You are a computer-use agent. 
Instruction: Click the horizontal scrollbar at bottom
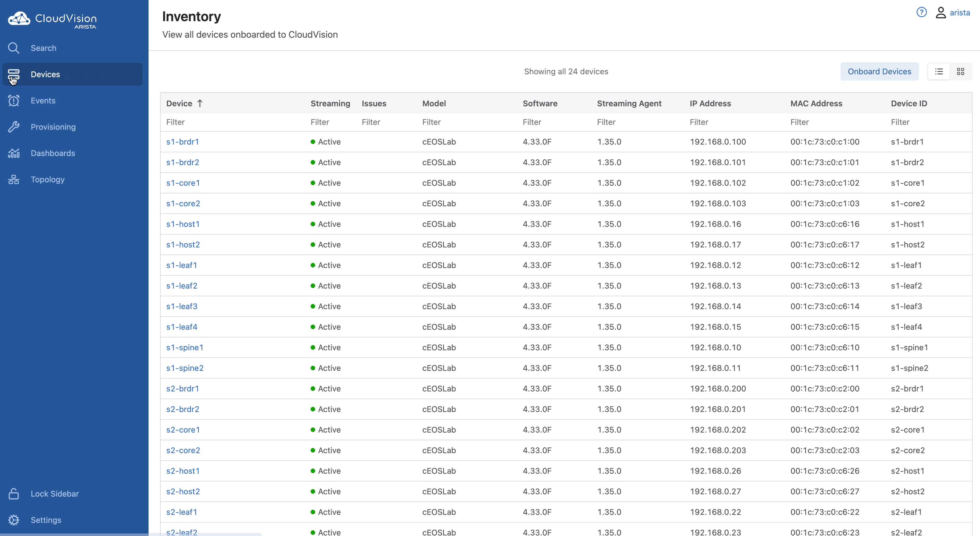(x=205, y=534)
